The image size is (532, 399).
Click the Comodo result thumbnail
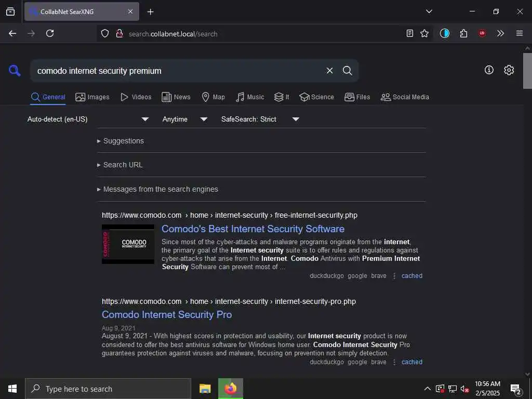pos(128,244)
